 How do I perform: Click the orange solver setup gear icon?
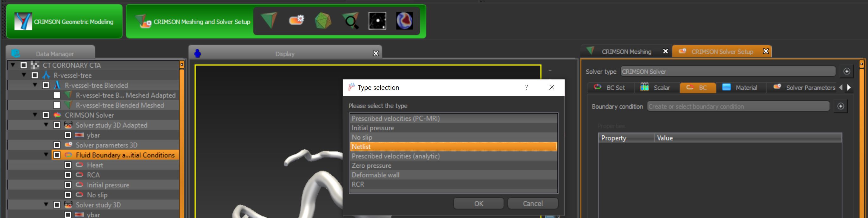click(296, 20)
